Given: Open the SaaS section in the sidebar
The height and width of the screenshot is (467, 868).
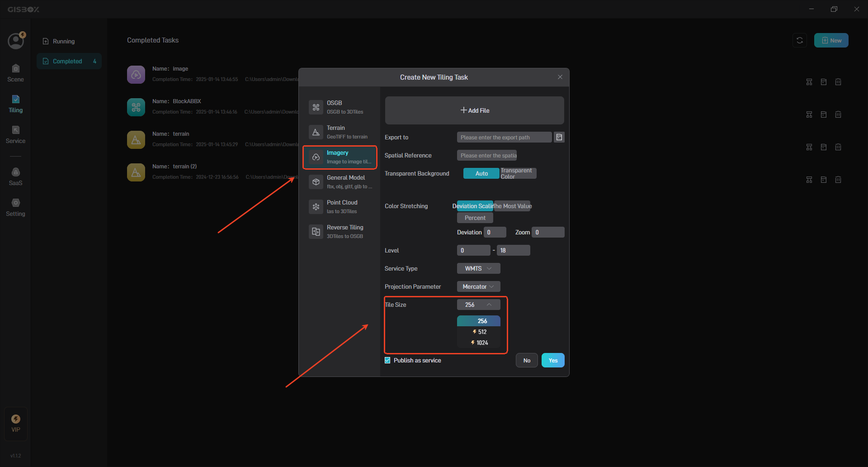Looking at the screenshot, I should point(15,177).
